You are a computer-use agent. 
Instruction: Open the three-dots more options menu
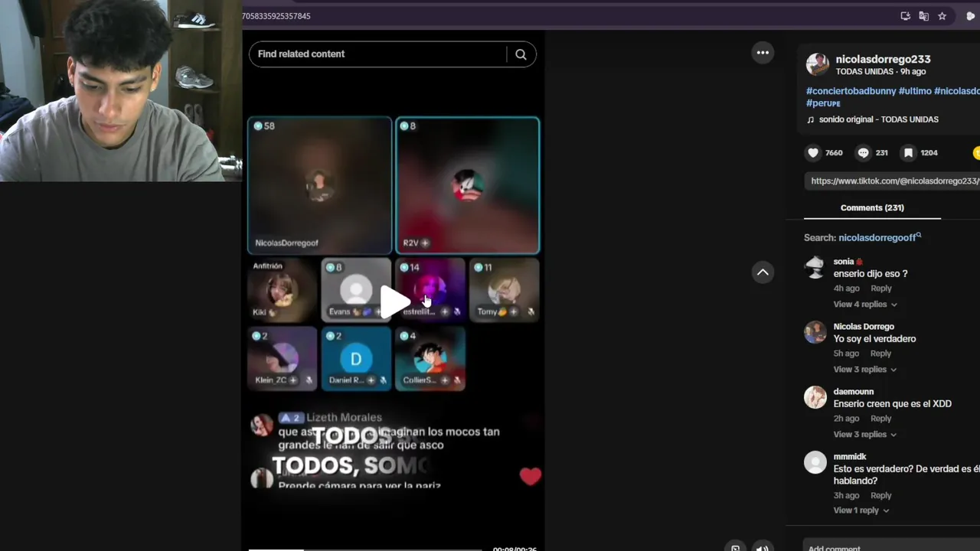[x=763, y=53]
